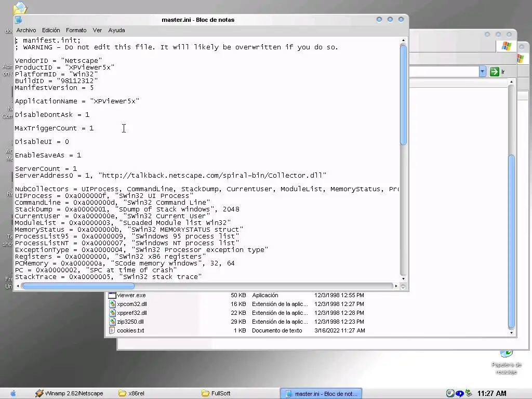Click the minimize button of the Explorer window
This screenshot has width=532, height=399.
tap(487, 34)
